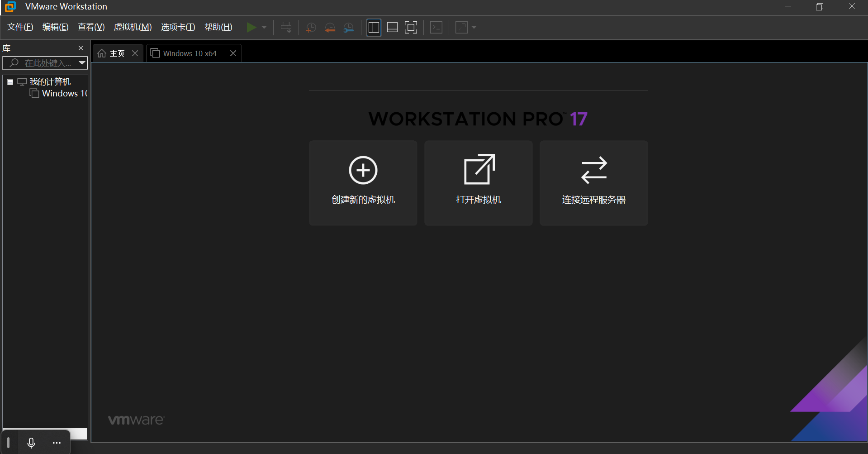Click the Send Ctrl+Alt+Del toolbar icon
The height and width of the screenshot is (454, 868).
point(286,28)
